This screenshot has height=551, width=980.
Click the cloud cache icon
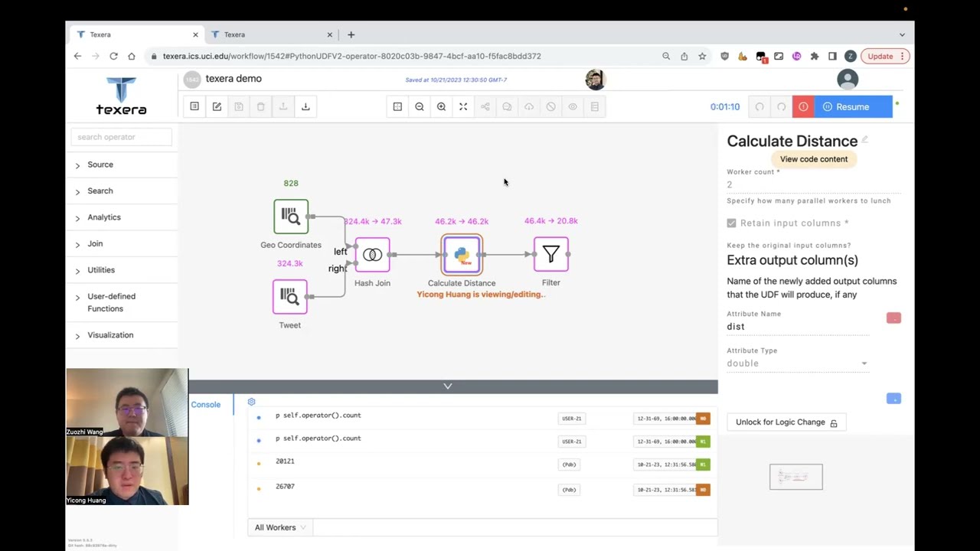click(x=529, y=106)
